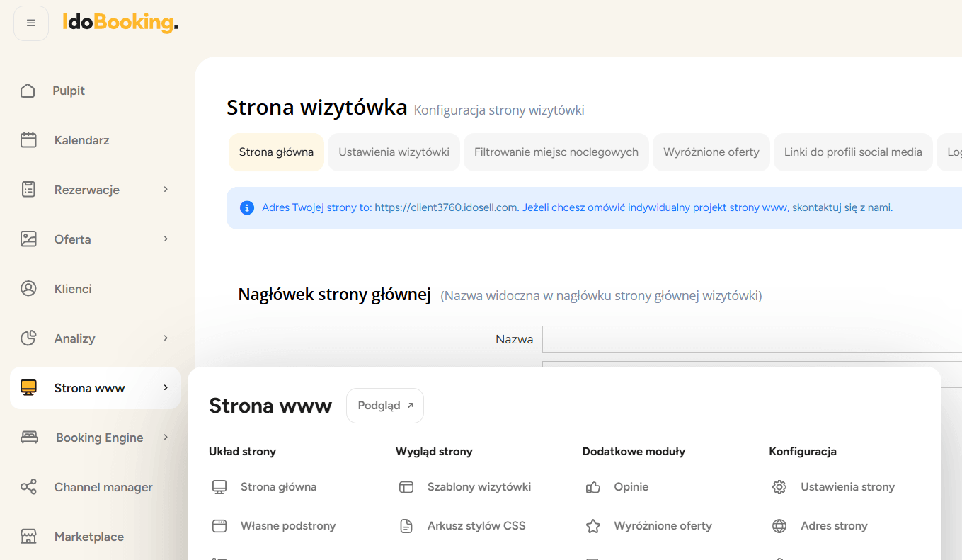This screenshot has width=962, height=560.
Task: Expand the Rezerwacje submenu chevron
Action: point(166,189)
